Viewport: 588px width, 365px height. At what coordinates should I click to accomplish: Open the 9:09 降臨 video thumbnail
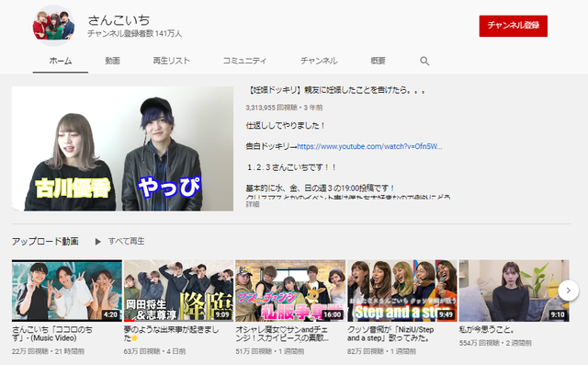(178, 291)
